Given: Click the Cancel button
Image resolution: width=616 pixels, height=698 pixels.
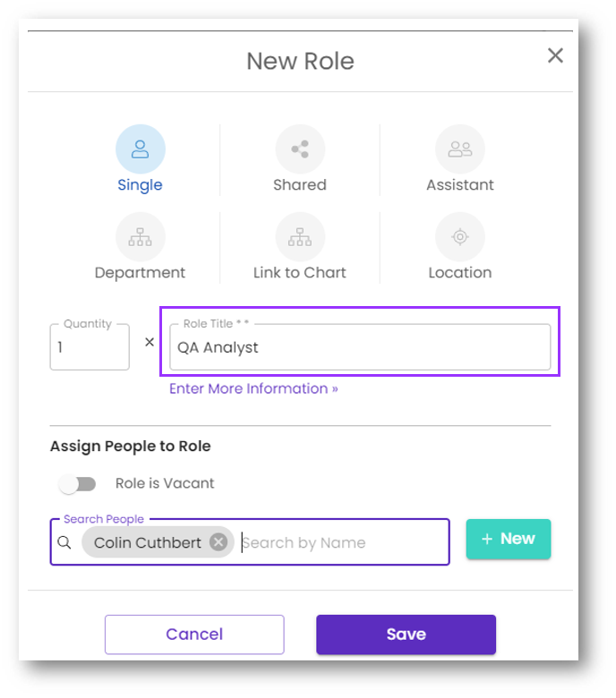Looking at the screenshot, I should click(194, 634).
